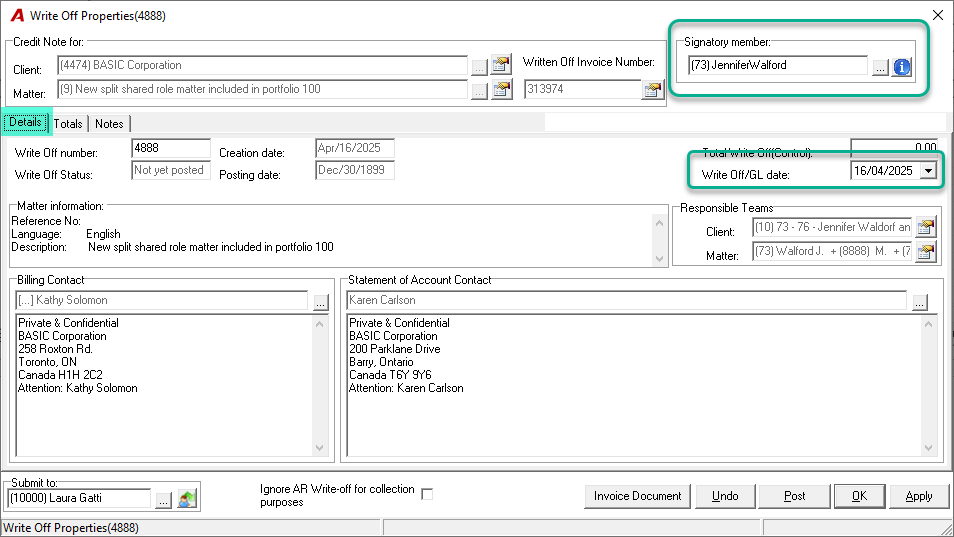
Task: Click the Invoice Document button
Action: click(638, 496)
